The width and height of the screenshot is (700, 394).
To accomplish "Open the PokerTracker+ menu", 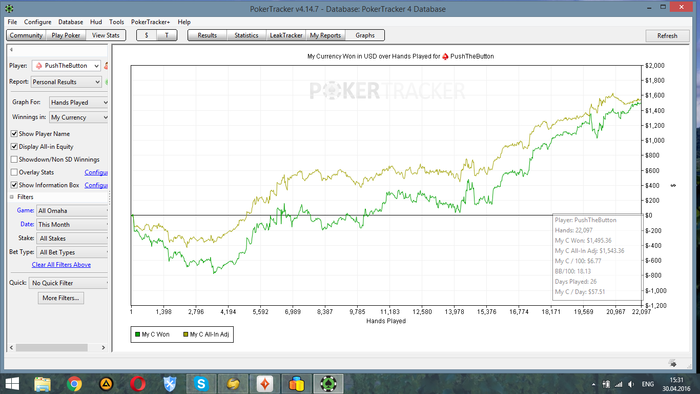I will point(150,22).
